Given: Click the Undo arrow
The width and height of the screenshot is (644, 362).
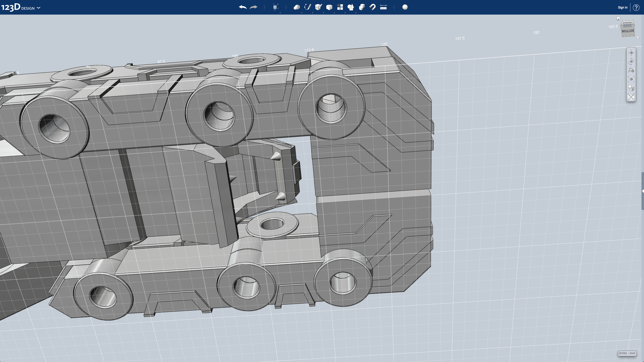Looking at the screenshot, I should [x=243, y=7].
